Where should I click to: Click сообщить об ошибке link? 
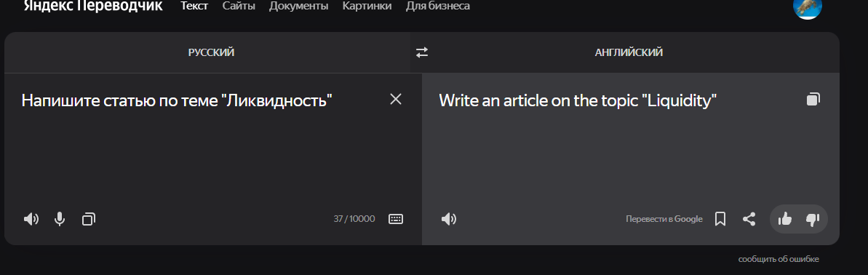point(779,259)
